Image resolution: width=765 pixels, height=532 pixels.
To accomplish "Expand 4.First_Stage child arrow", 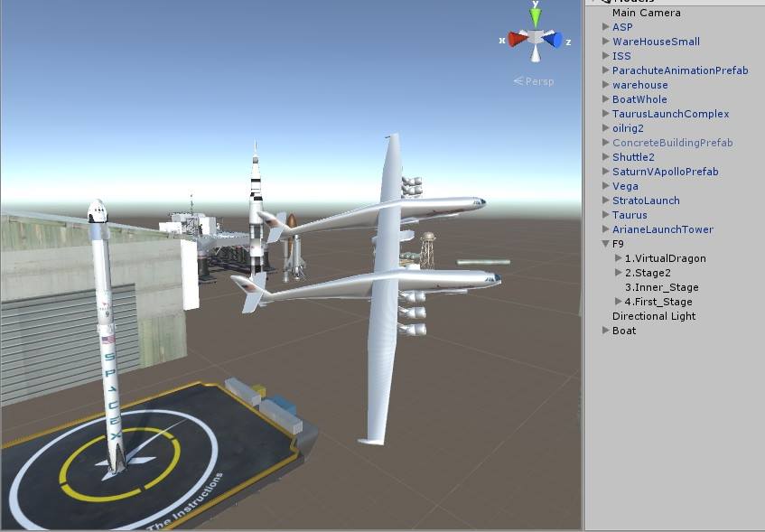I will (x=618, y=301).
